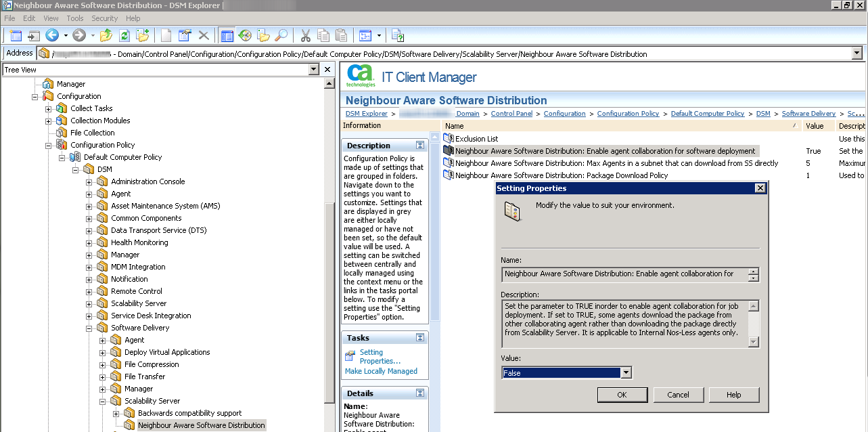Click the Delete X icon in toolbar

203,35
